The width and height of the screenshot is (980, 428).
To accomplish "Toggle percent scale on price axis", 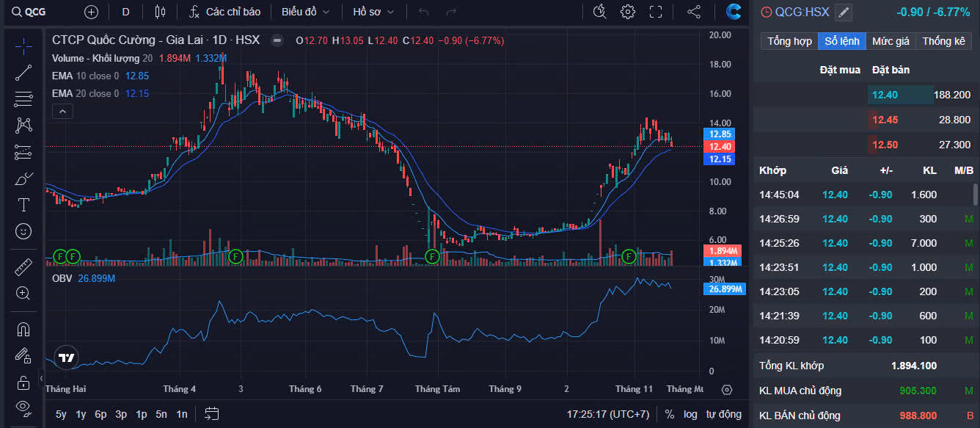I will coord(670,414).
